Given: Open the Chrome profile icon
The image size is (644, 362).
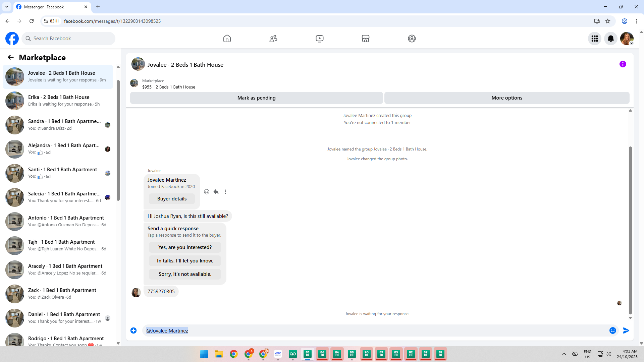Looking at the screenshot, I should 625,21.
